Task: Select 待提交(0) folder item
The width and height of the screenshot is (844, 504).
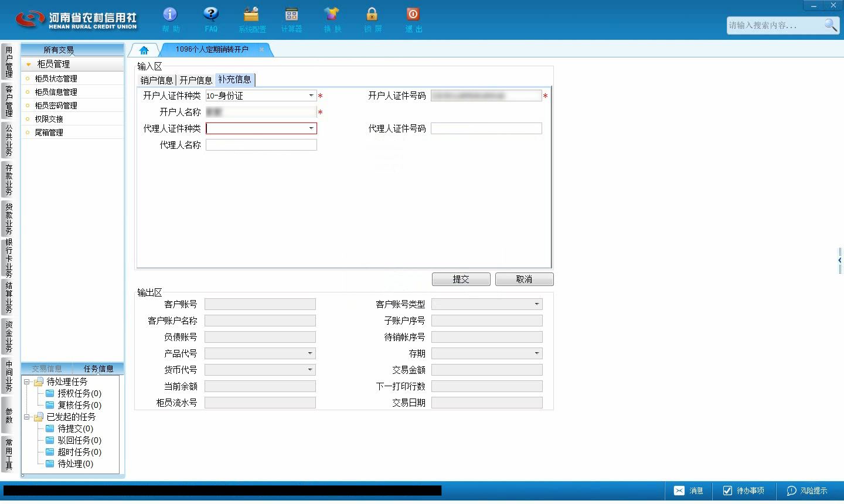Action: pos(69,428)
